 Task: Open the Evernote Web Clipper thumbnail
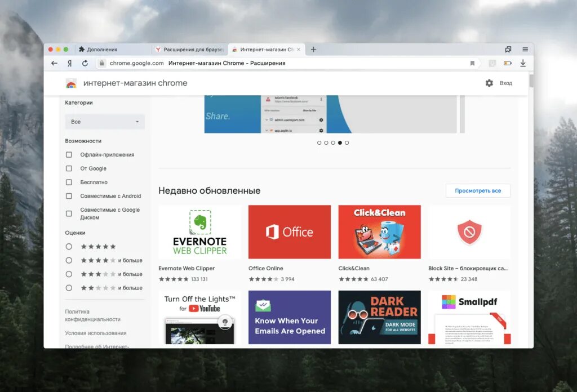[x=200, y=232]
